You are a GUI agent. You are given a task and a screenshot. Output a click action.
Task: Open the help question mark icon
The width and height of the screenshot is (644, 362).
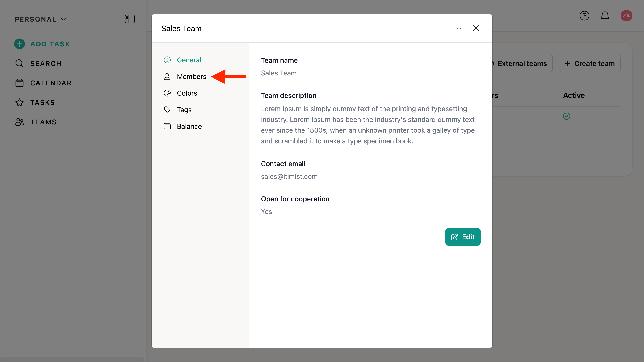(x=584, y=16)
